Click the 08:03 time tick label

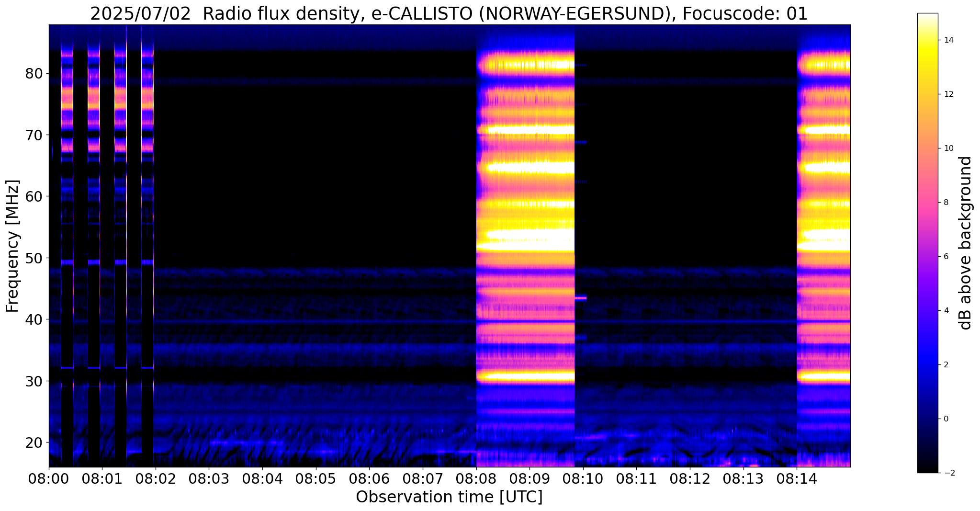(209, 478)
